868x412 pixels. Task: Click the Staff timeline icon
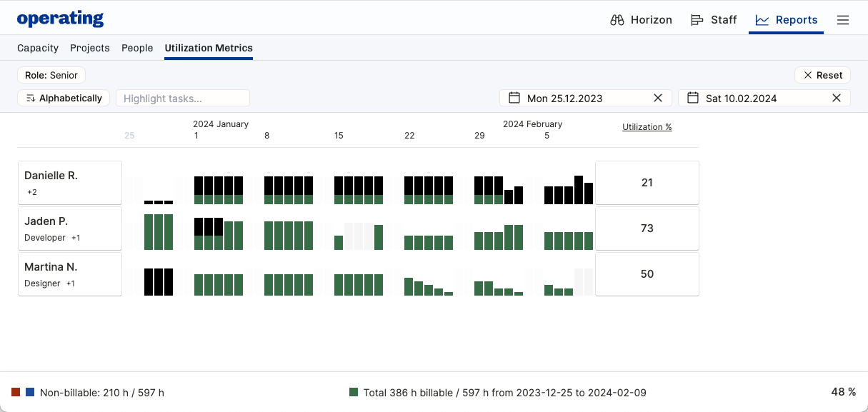click(x=697, y=20)
